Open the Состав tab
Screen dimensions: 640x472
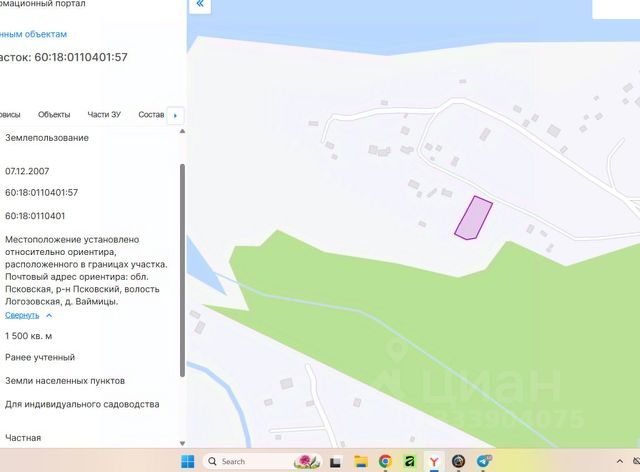click(x=151, y=115)
